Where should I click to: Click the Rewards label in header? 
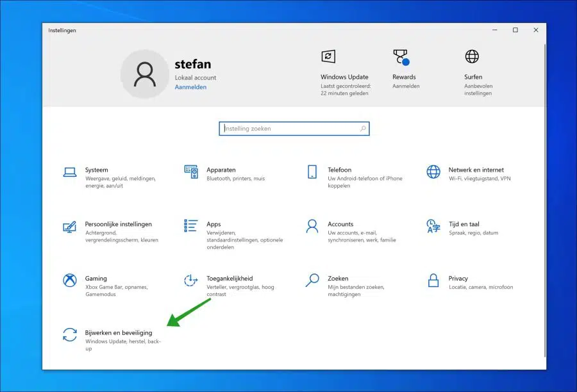tap(404, 77)
